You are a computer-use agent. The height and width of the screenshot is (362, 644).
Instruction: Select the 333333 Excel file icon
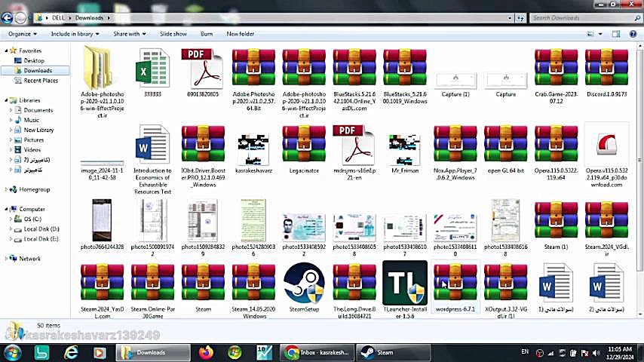click(x=152, y=68)
